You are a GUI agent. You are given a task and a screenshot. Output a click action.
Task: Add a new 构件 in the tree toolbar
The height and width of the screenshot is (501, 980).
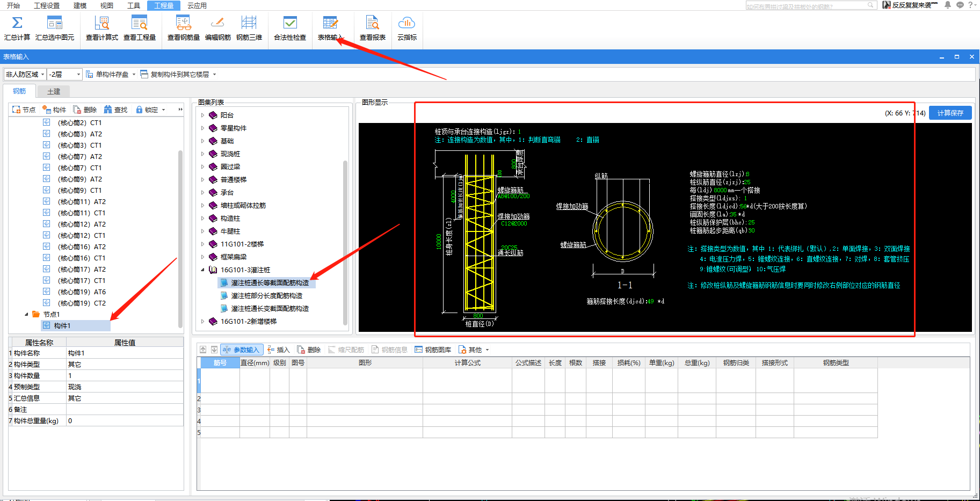point(54,110)
